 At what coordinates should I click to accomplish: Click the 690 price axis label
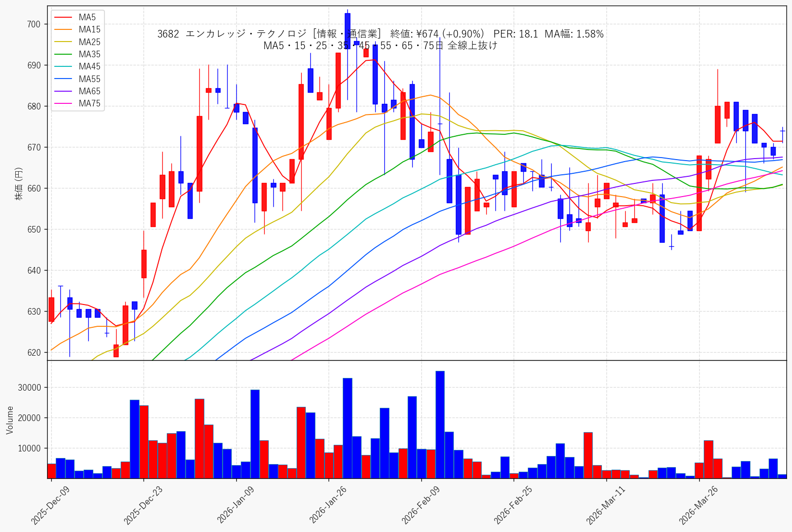click(x=33, y=65)
